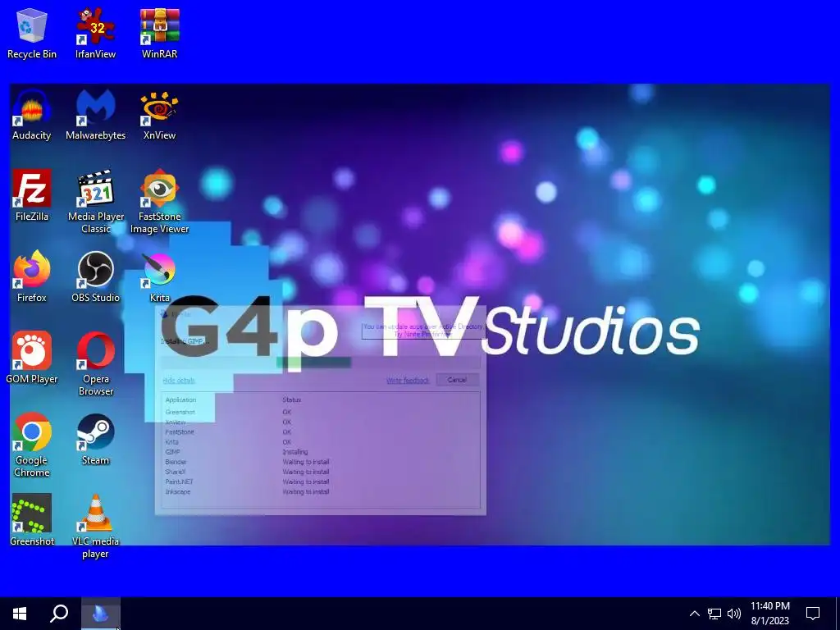
Task: Select the Blender row in Ninite list
Action: [x=321, y=462]
